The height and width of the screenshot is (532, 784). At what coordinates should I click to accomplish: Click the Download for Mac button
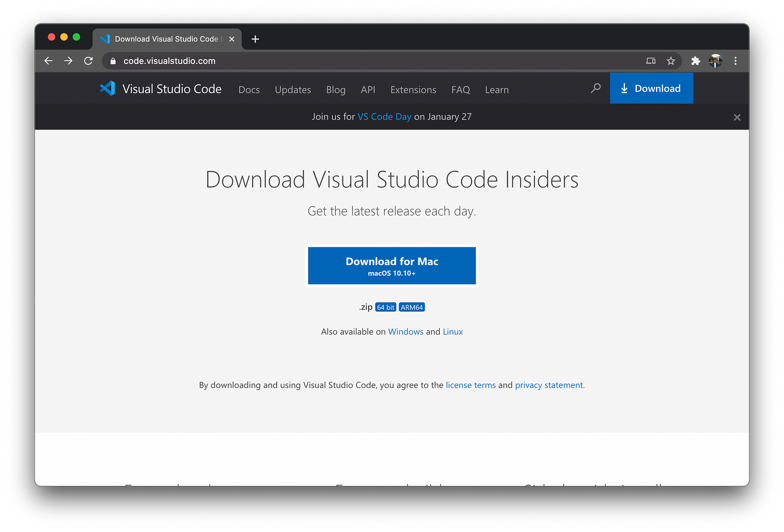(x=392, y=266)
